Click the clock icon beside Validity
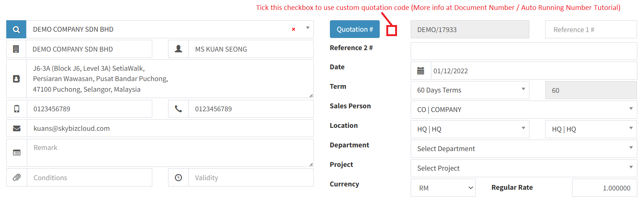The image size is (644, 203). [178, 178]
